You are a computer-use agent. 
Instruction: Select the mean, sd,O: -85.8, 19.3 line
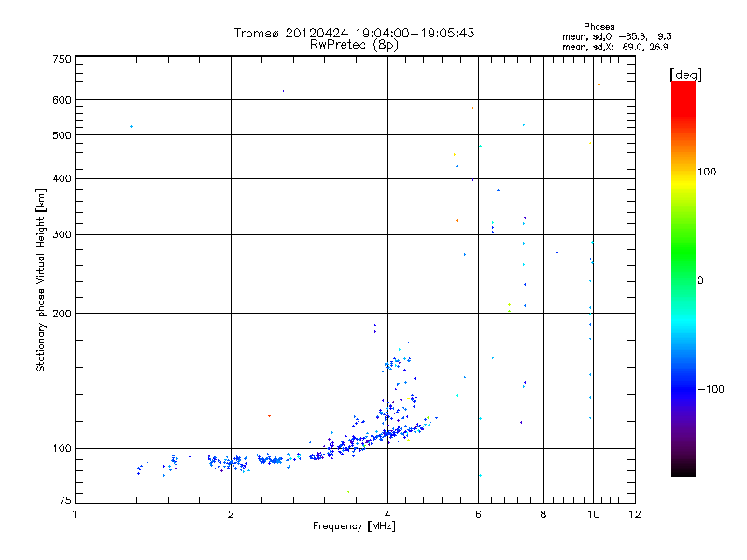(617, 36)
